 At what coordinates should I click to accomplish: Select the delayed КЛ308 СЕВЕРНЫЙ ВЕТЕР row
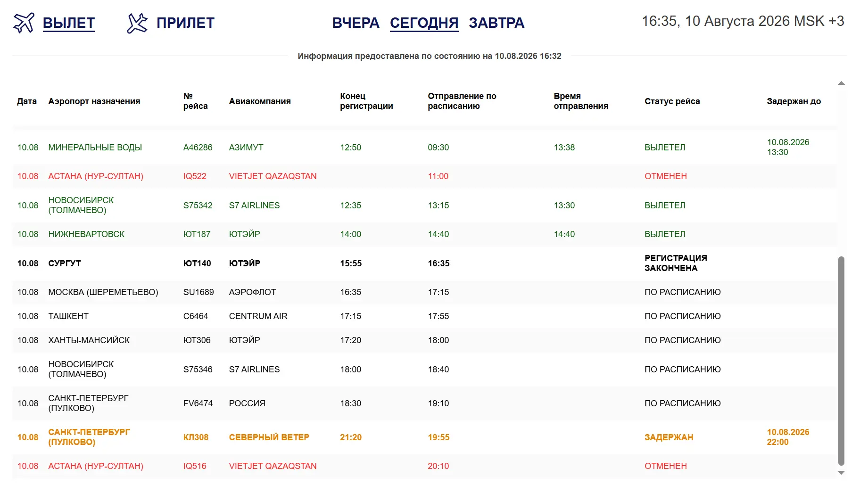pos(424,437)
